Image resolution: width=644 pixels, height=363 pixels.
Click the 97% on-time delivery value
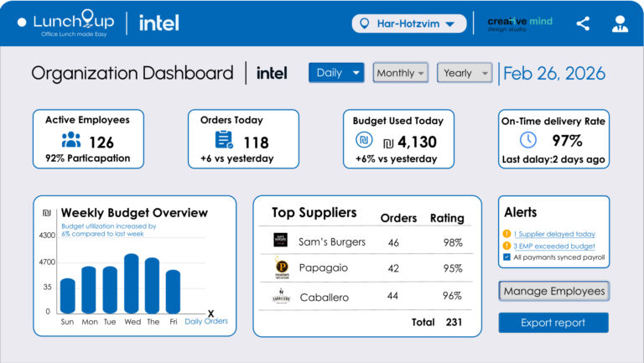[x=567, y=141]
